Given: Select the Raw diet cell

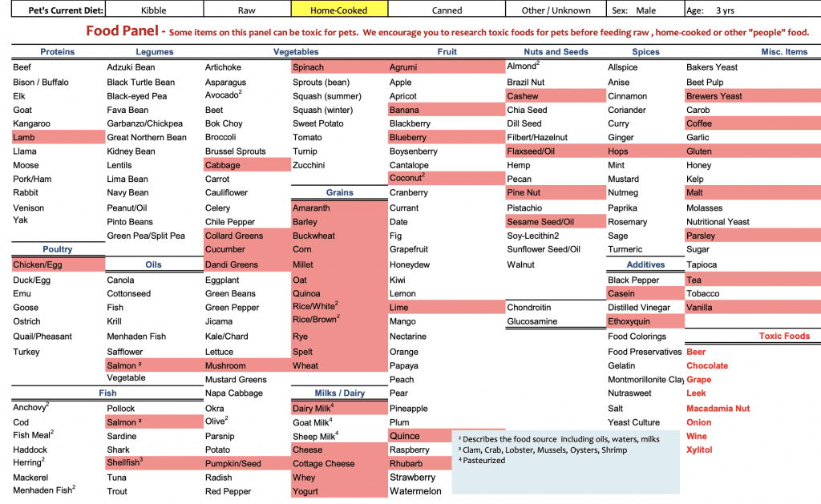Looking at the screenshot, I should point(247,9).
